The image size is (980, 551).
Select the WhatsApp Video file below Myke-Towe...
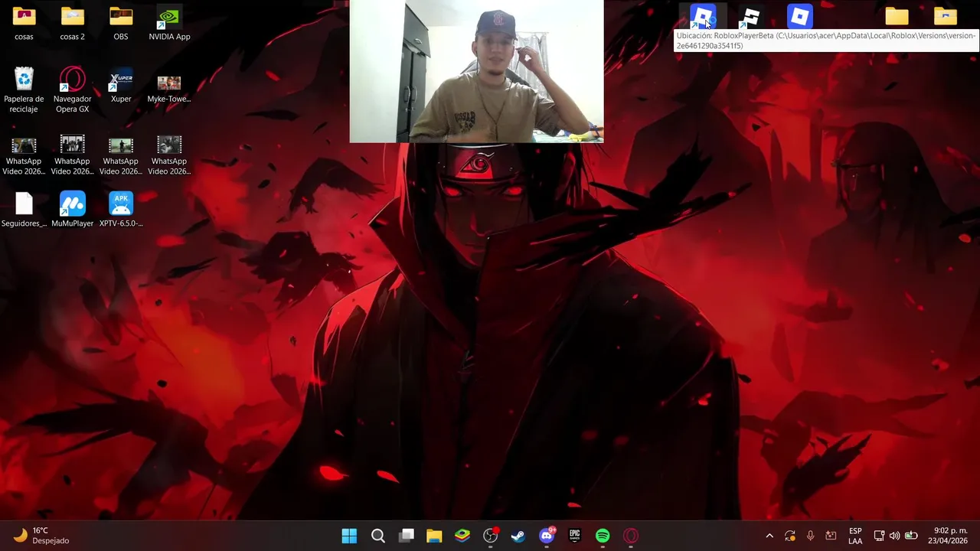point(169,155)
